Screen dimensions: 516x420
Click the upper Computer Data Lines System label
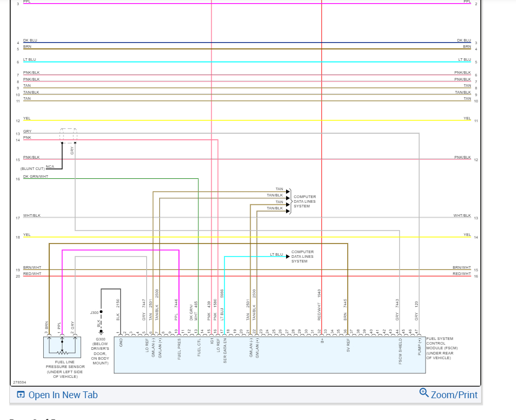pyautogui.click(x=304, y=201)
